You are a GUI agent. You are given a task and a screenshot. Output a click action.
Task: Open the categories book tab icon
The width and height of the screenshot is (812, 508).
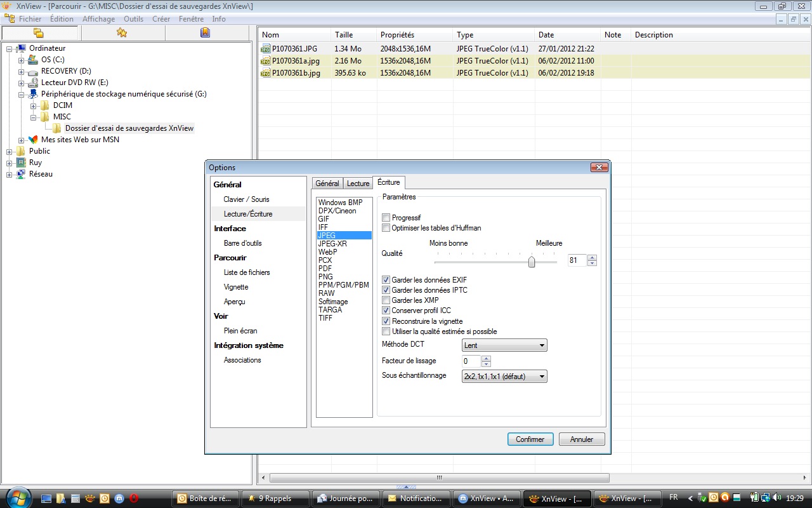205,32
